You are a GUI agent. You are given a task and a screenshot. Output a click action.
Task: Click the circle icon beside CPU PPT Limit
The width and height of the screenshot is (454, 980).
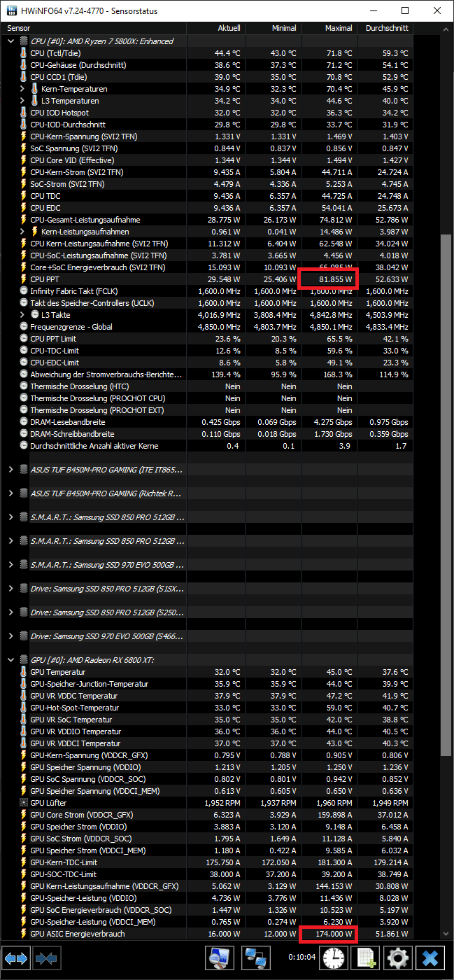click(x=24, y=339)
